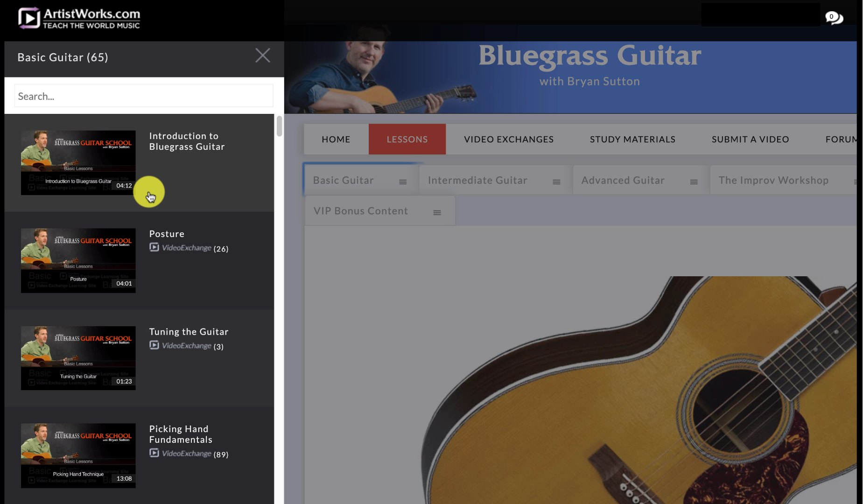Click the 13:08 duration on Picking Hand thumbnail
Viewport: 863px width, 504px height.
tap(124, 479)
